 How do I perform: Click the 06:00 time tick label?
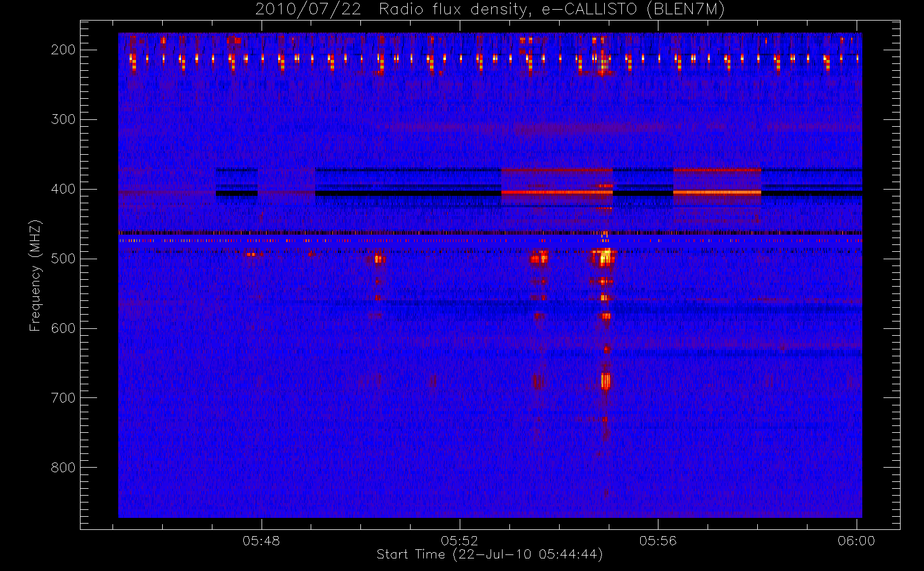pyautogui.click(x=856, y=541)
